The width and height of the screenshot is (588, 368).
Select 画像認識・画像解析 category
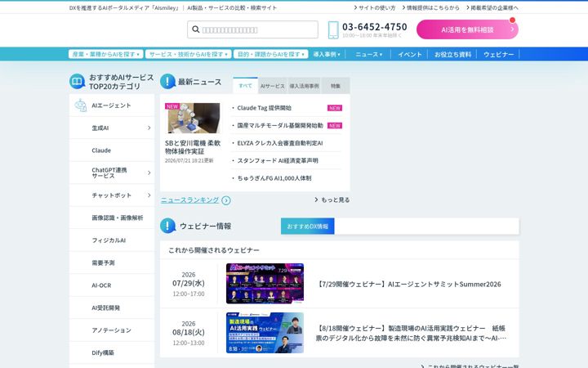tap(112, 218)
